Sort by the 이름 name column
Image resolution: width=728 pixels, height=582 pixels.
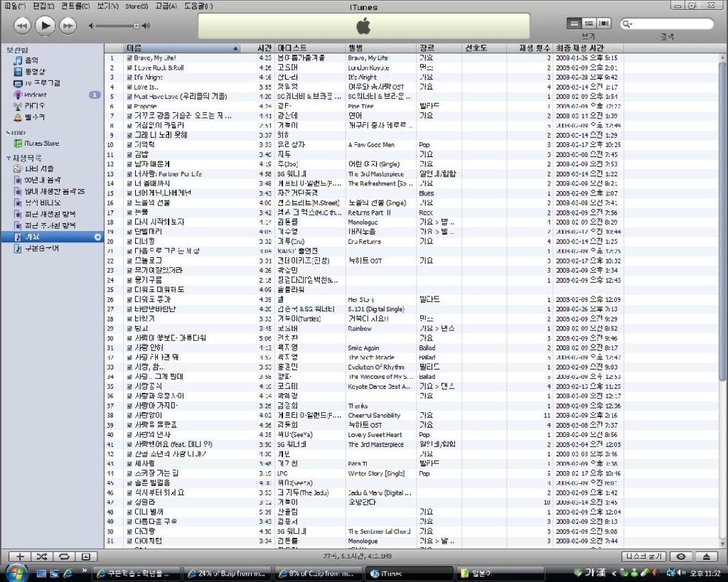point(182,48)
